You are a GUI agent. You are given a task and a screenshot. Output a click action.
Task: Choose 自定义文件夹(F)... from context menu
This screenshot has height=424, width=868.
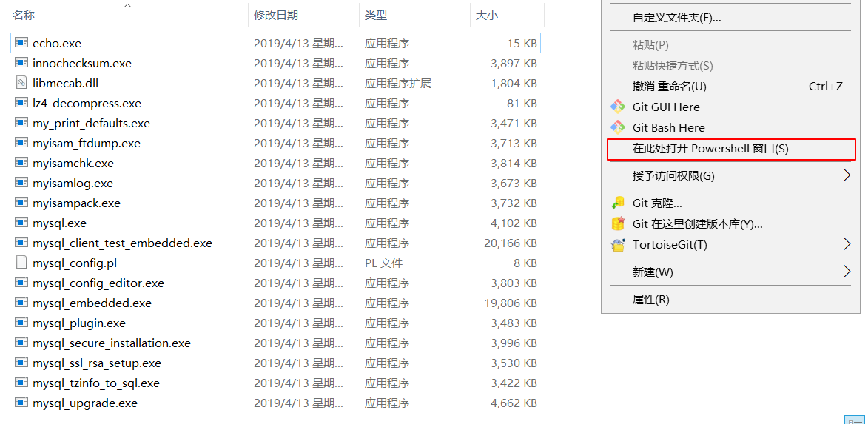click(730, 18)
